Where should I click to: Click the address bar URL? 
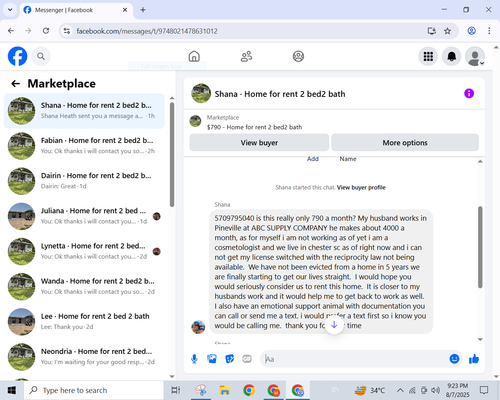(x=147, y=31)
